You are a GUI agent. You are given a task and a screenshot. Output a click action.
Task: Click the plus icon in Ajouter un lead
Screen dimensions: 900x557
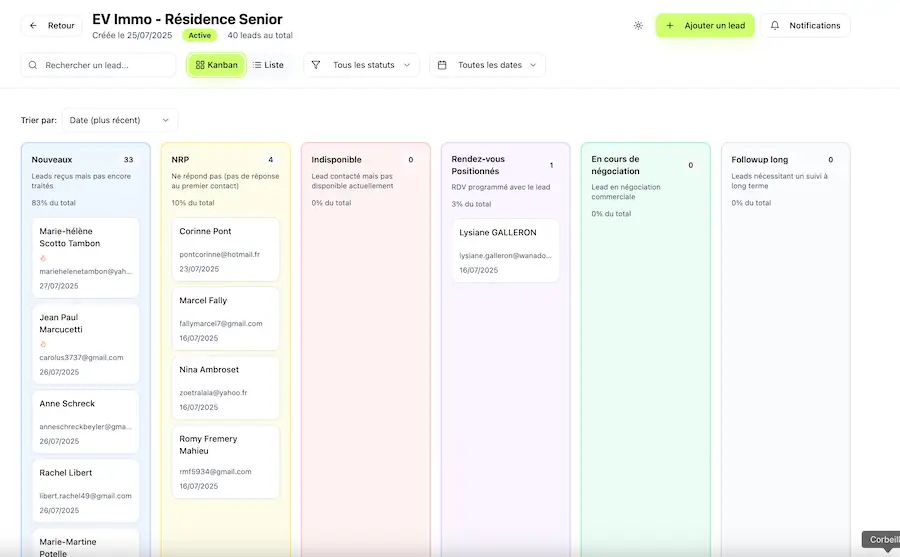[x=670, y=26]
